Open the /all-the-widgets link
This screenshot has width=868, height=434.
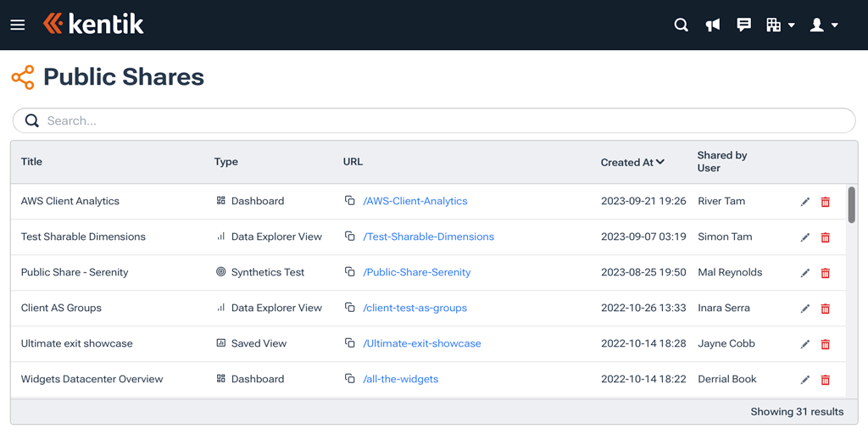click(x=401, y=379)
